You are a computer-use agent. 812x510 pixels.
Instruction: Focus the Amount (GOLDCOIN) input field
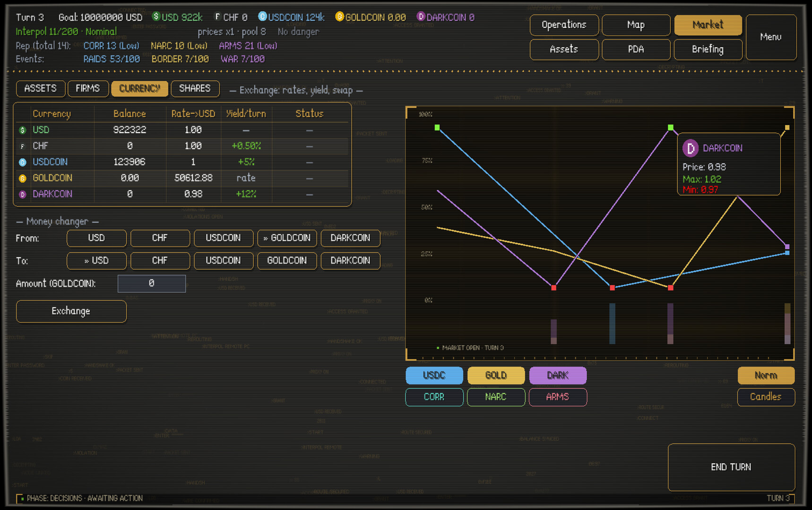pos(152,283)
